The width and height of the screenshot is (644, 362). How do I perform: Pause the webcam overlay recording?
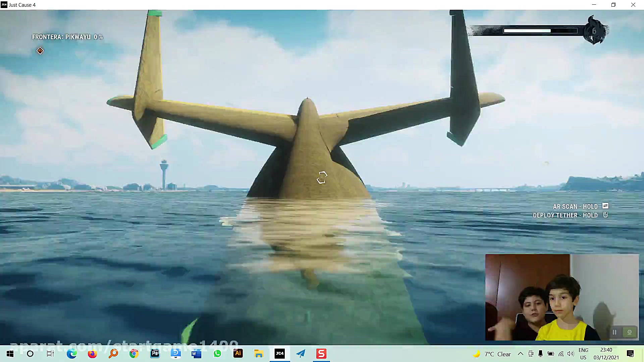click(x=614, y=332)
